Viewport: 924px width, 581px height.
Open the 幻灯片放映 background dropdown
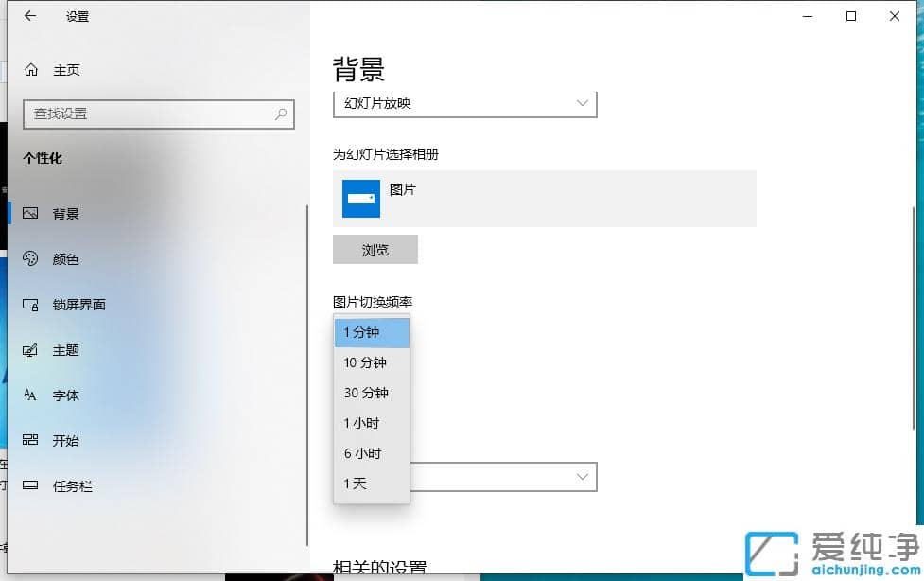[463, 103]
